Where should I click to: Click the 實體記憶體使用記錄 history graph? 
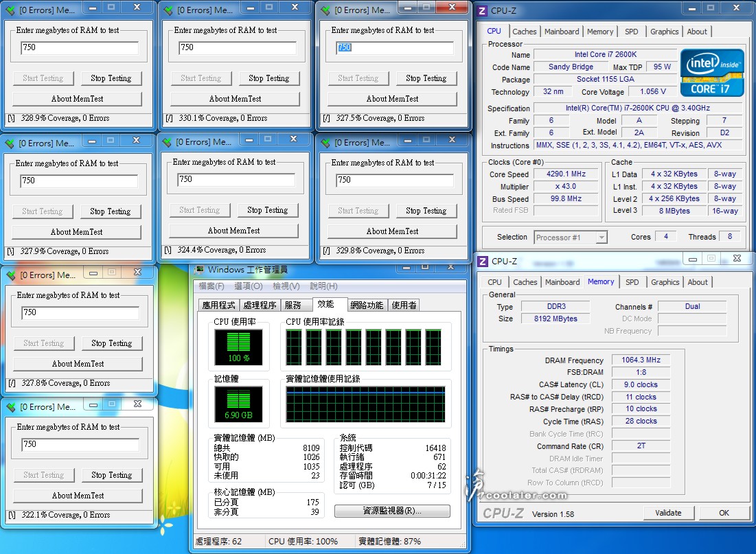[365, 404]
